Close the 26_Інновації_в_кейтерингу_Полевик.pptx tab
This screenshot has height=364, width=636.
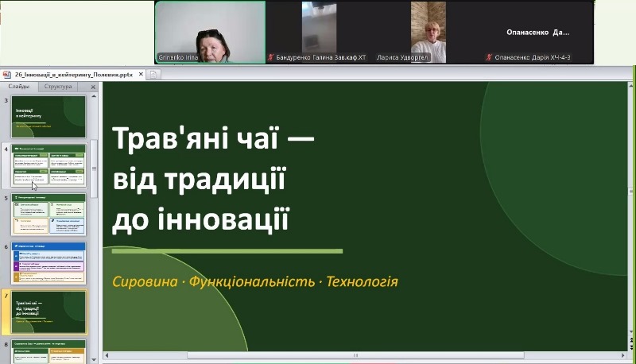(141, 74)
